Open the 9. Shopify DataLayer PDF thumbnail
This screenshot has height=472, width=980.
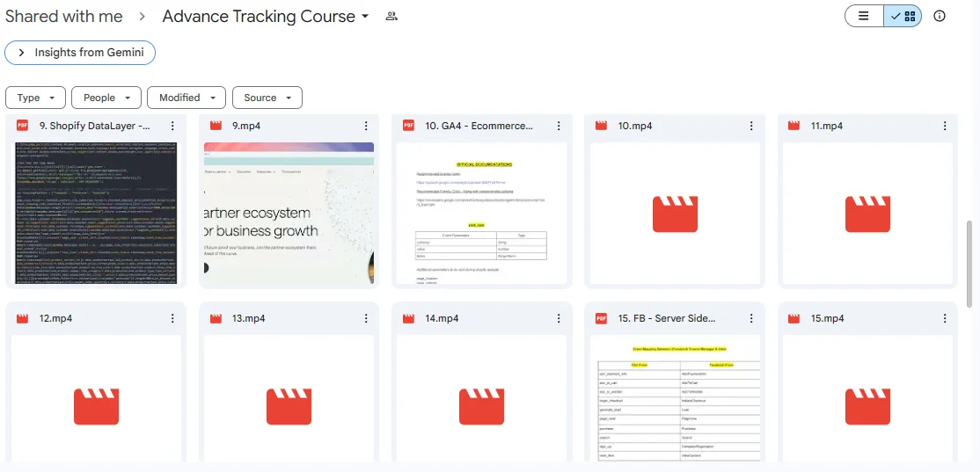(x=96, y=213)
